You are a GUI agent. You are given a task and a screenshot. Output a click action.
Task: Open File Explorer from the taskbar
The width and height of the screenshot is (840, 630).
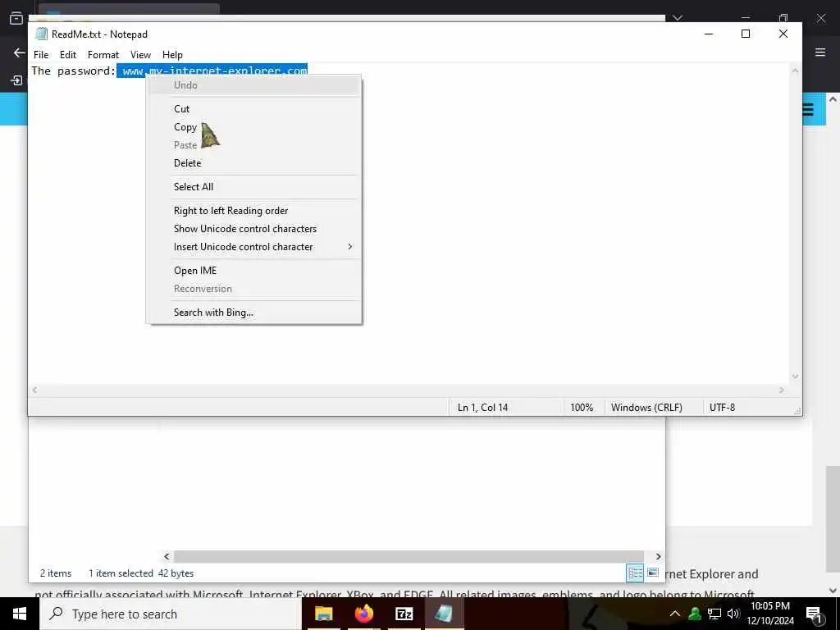(x=323, y=614)
